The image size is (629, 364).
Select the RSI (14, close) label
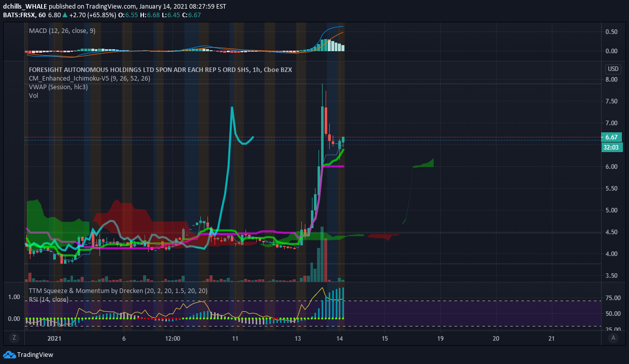[x=49, y=300]
